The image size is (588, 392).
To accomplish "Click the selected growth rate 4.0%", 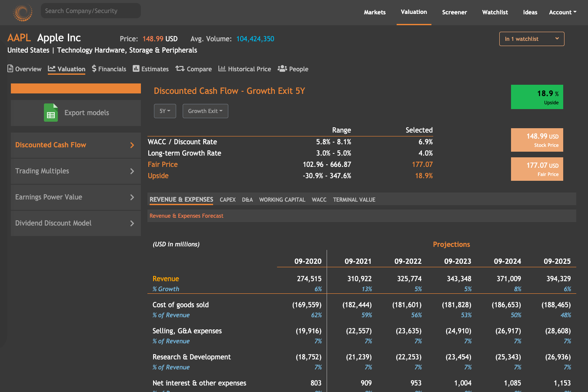I will (x=425, y=153).
